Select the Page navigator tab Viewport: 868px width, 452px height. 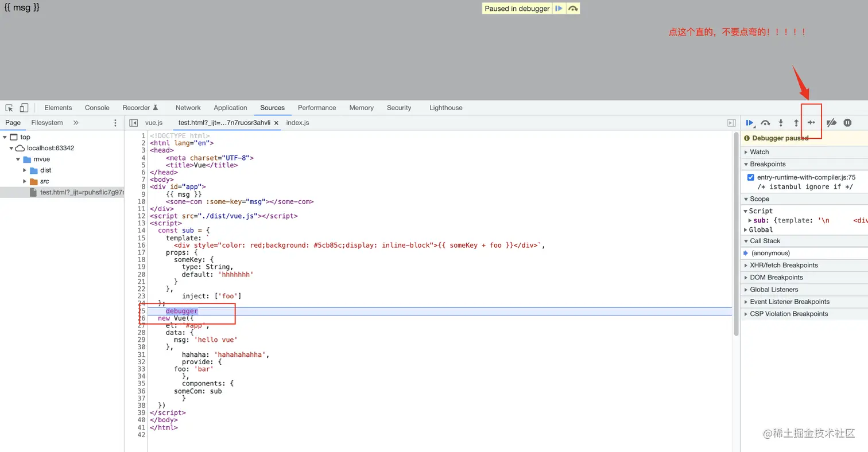click(13, 123)
